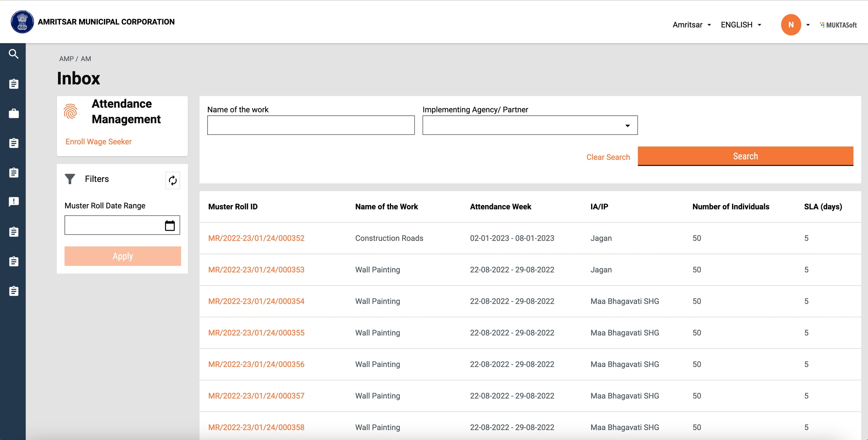Click the search magnifier icon in sidebar
Image resolution: width=868 pixels, height=440 pixels.
pyautogui.click(x=14, y=54)
